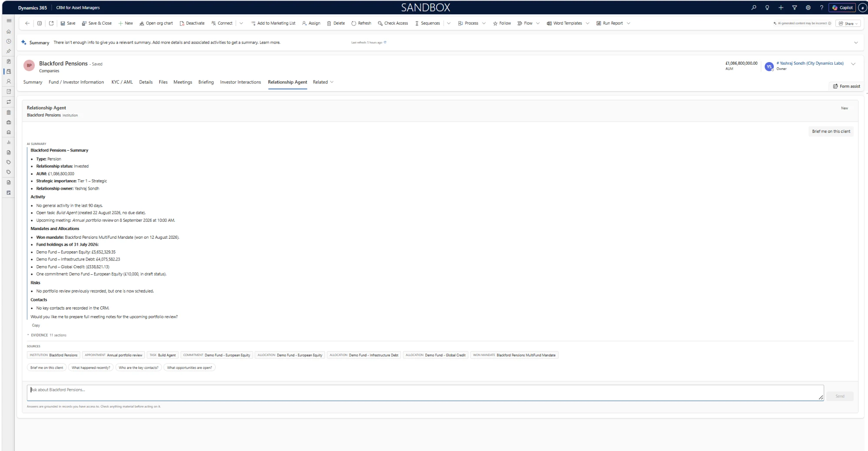The width and height of the screenshot is (868, 451).
Task: Follow this record
Action: pyautogui.click(x=502, y=23)
